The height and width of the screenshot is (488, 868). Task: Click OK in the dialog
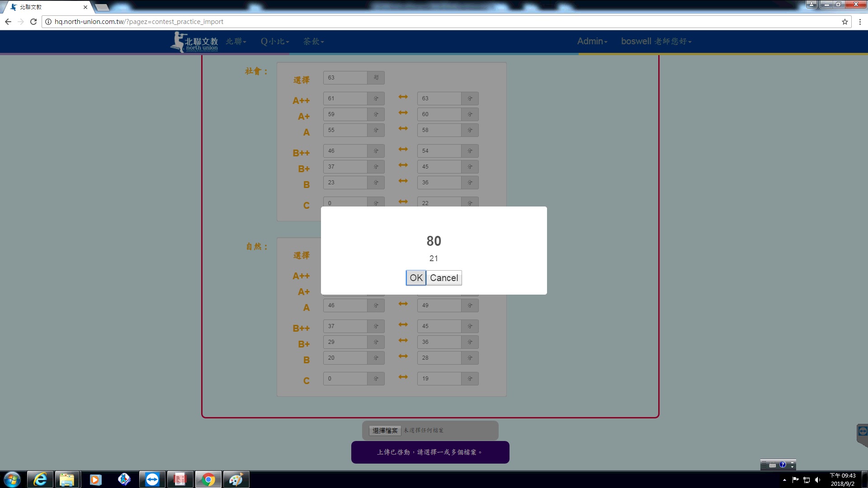415,278
